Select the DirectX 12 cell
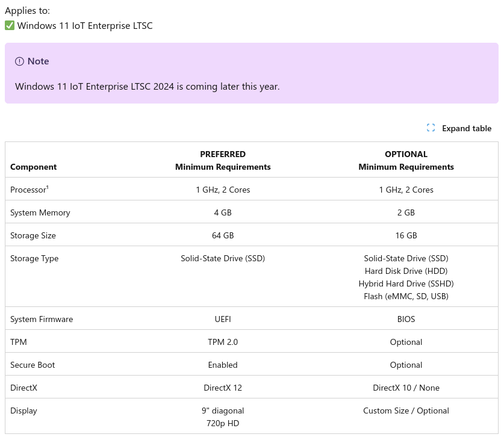 [x=223, y=388]
